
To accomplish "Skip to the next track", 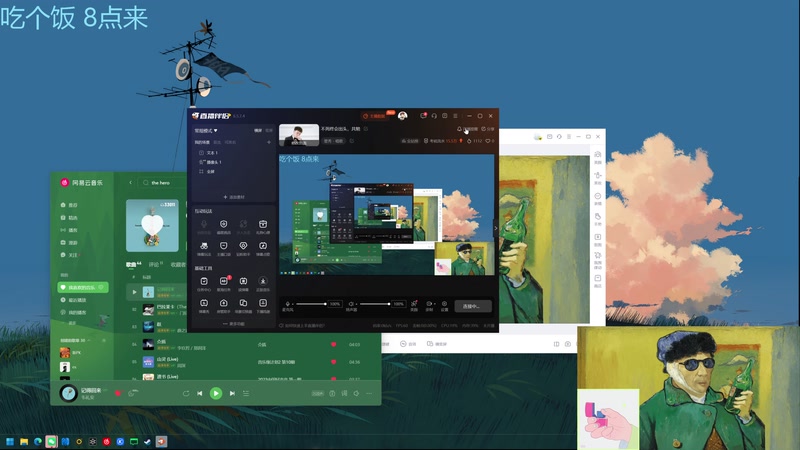I will point(232,393).
